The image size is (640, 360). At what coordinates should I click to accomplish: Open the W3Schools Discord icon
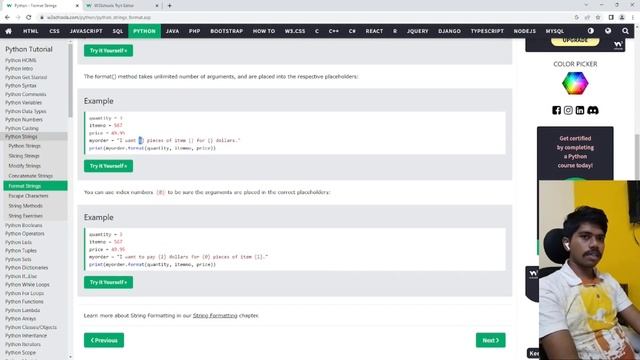coord(593,110)
